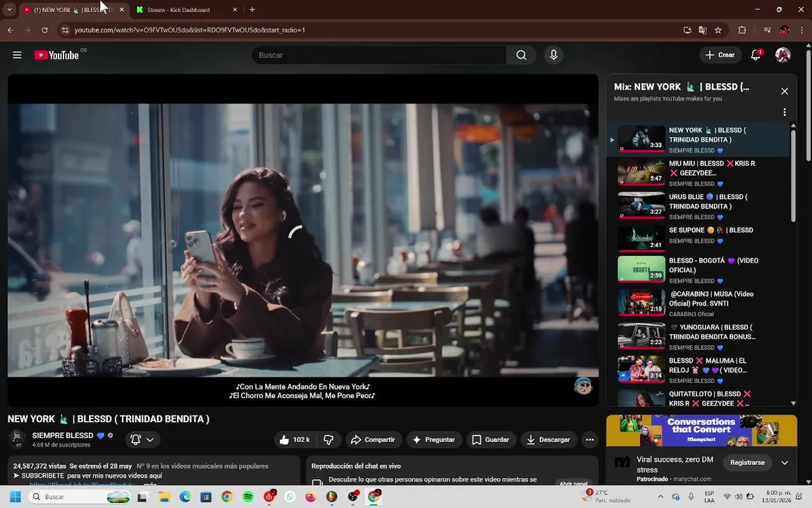Click the video player area
This screenshot has height=508, width=812.
[303, 240]
